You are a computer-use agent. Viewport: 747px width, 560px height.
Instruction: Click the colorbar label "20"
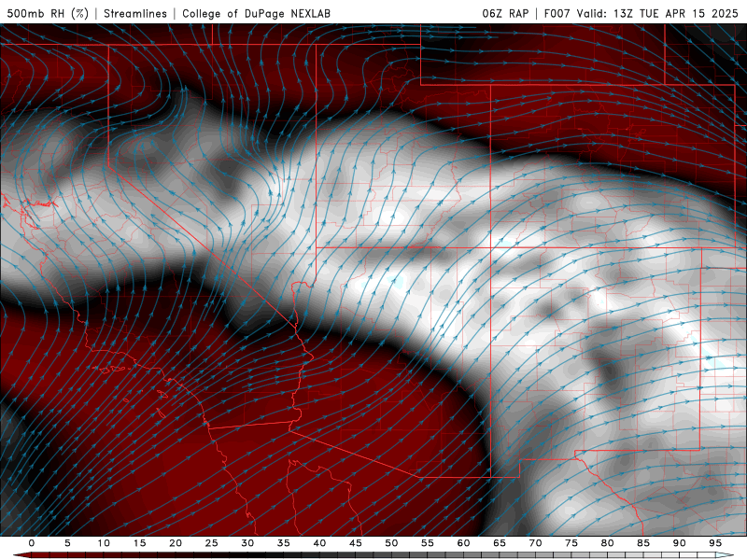(176, 543)
